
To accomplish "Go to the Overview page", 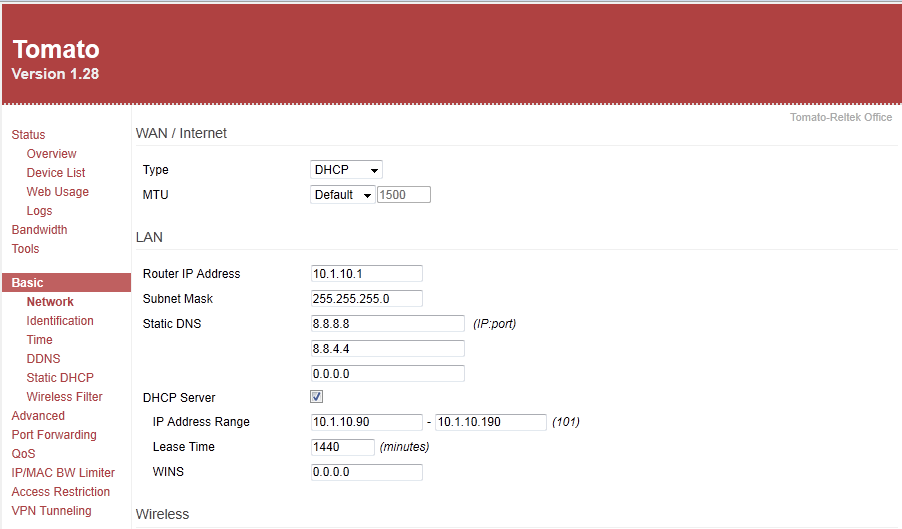I will click(x=51, y=154).
